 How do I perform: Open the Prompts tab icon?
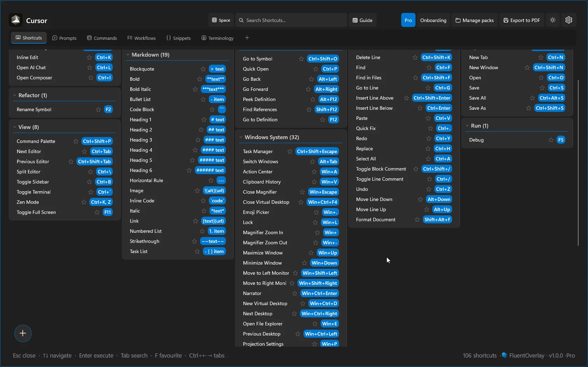(55, 38)
